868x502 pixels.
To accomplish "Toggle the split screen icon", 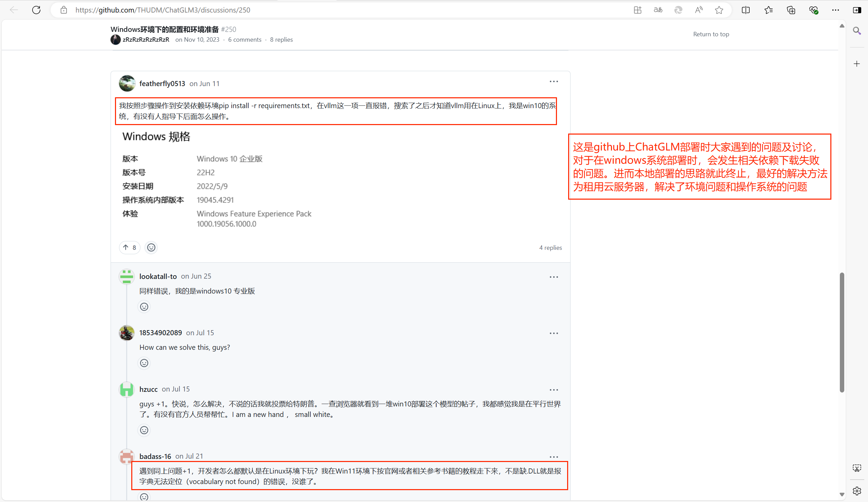I will (746, 10).
